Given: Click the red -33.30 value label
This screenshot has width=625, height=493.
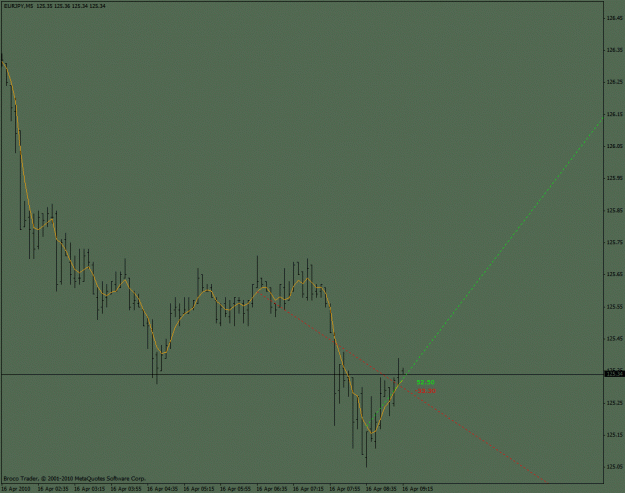Looking at the screenshot, I should pos(425,391).
